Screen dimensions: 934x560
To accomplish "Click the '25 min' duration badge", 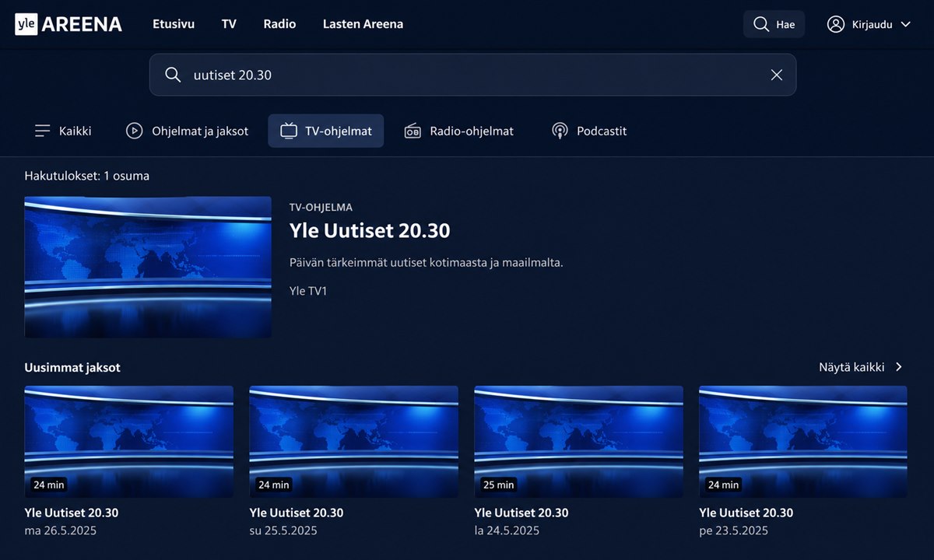I will point(499,485).
